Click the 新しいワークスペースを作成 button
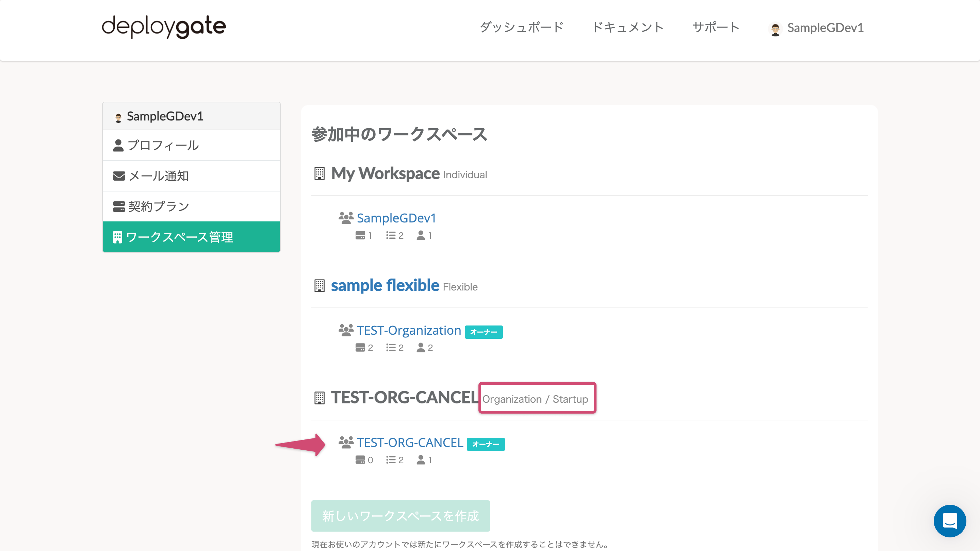 pyautogui.click(x=401, y=516)
